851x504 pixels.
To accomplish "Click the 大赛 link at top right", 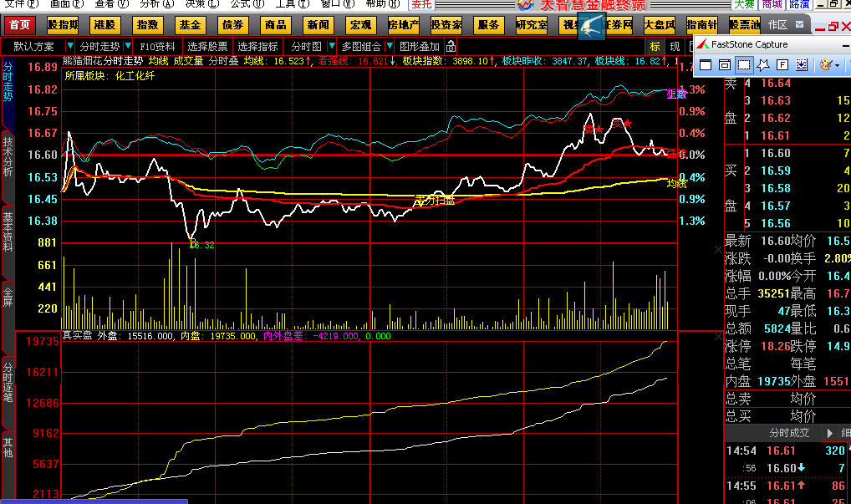I will pos(744,4).
